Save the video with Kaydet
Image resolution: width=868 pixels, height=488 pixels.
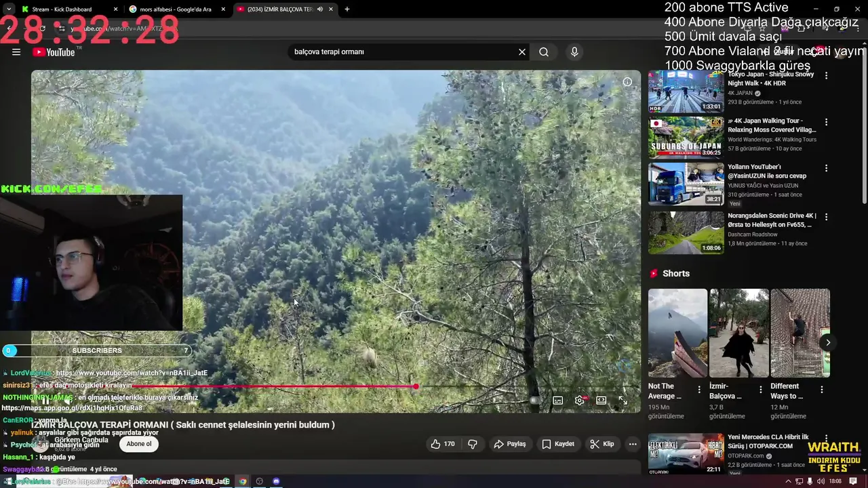[x=559, y=444]
